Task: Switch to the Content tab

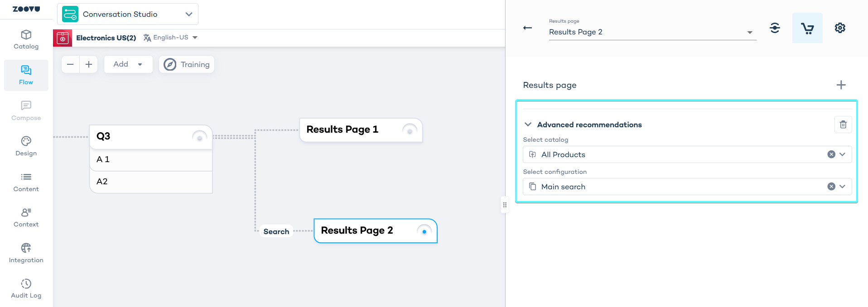Action: [26, 182]
